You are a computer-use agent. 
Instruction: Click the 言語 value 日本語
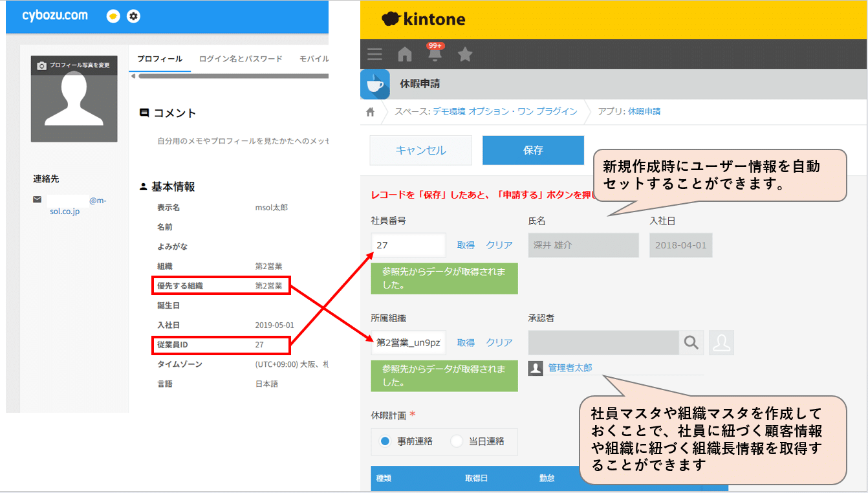[x=268, y=384]
